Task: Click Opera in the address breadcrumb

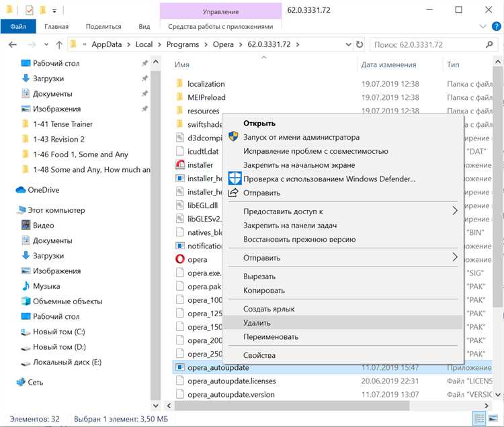Action: (223, 44)
